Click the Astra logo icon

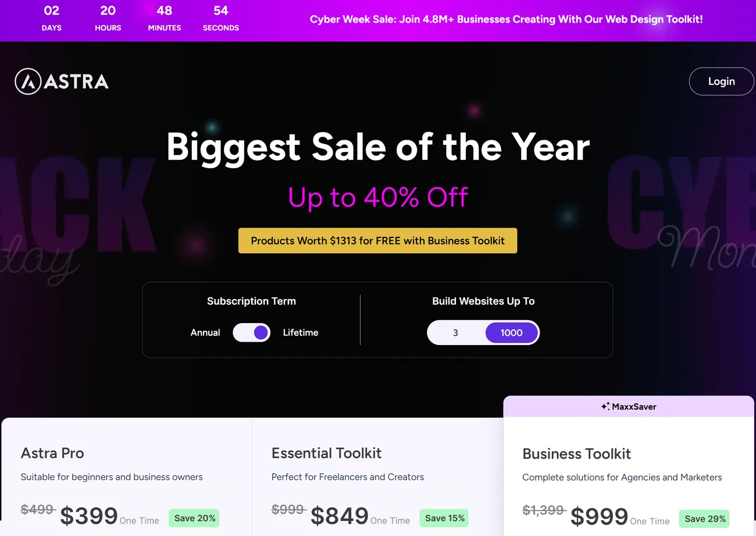pos(28,81)
